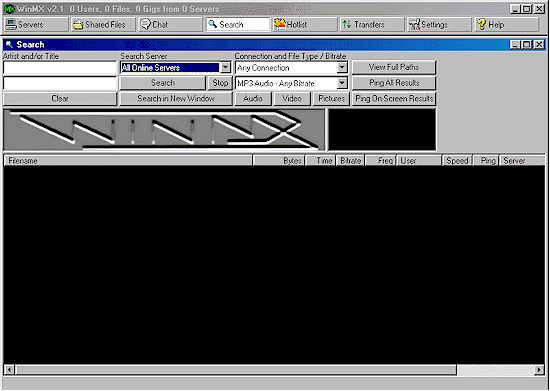This screenshot has width=550, height=391.
Task: Sort results by Bitrate column
Action: pos(350,161)
